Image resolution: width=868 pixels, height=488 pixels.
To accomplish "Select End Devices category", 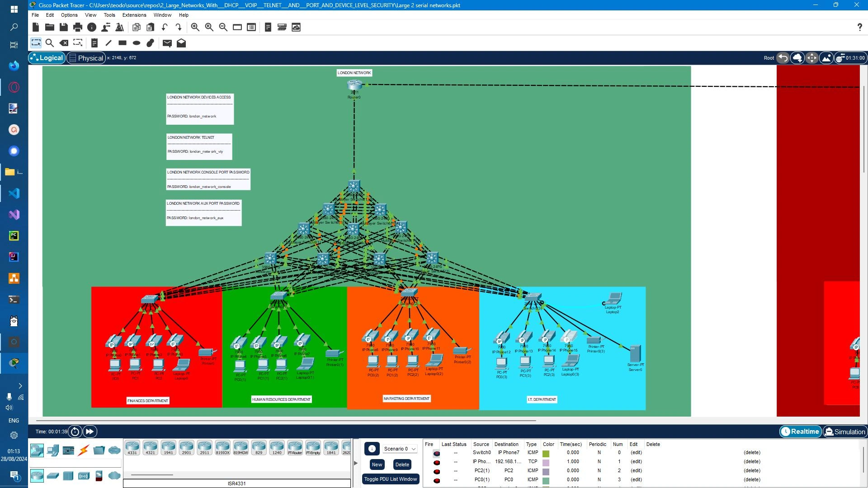I will (53, 450).
